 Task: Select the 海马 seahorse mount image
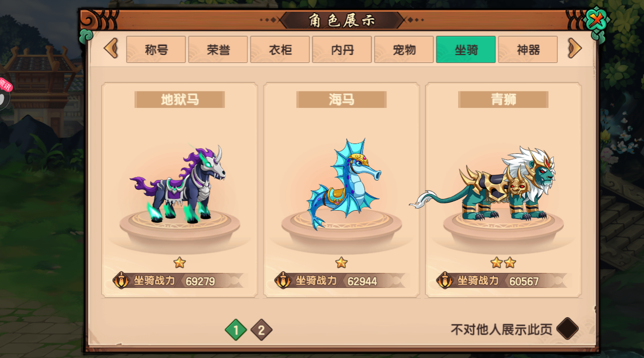coord(343,184)
